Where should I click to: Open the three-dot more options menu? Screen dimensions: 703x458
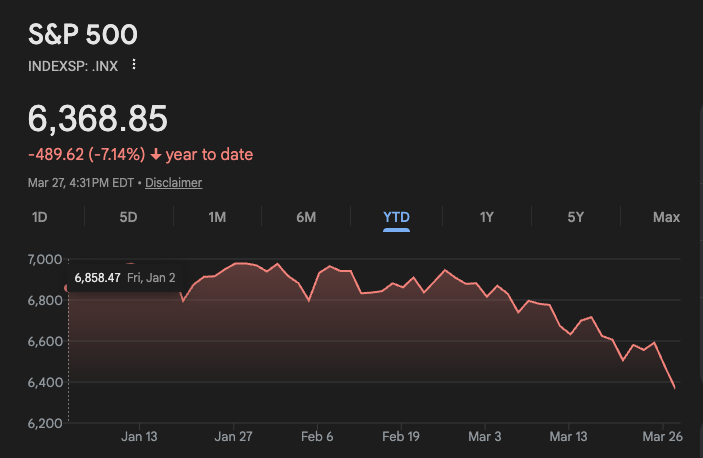point(134,65)
